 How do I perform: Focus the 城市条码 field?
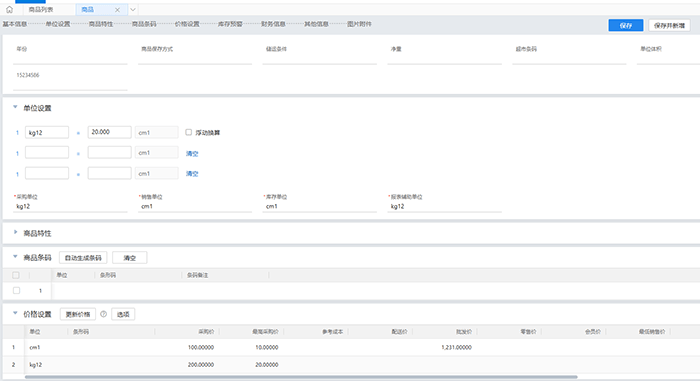point(569,59)
